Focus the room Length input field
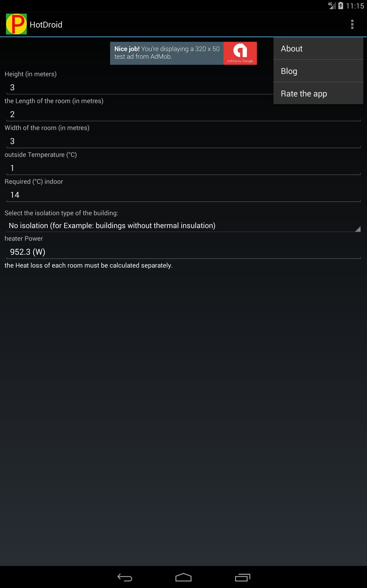The image size is (367, 588). [x=183, y=114]
